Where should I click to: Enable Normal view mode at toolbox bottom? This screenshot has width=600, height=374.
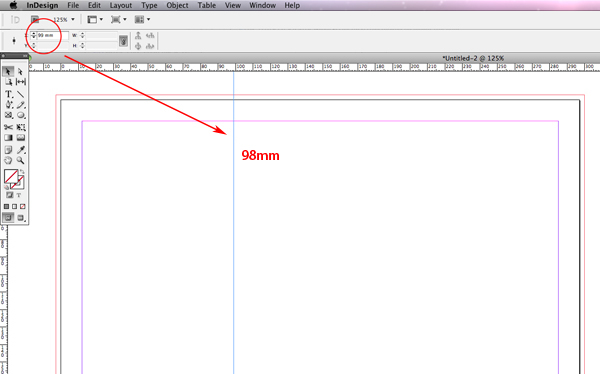[8, 218]
